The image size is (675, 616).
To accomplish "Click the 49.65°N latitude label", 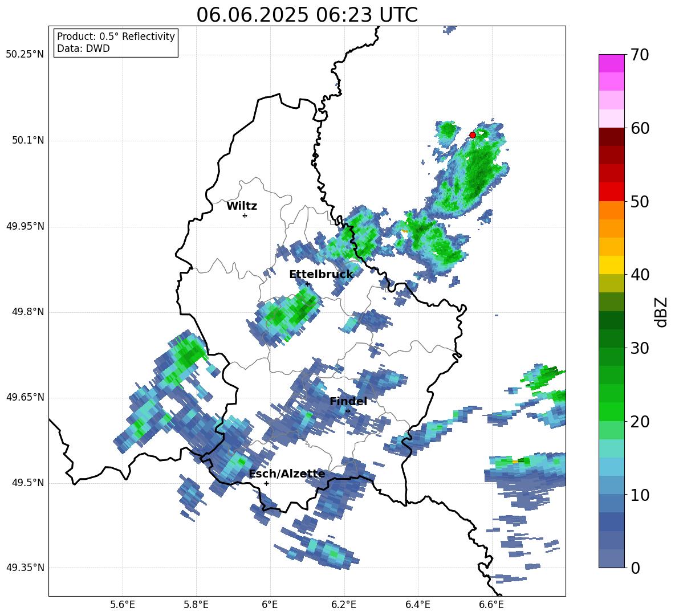I will coord(25,397).
